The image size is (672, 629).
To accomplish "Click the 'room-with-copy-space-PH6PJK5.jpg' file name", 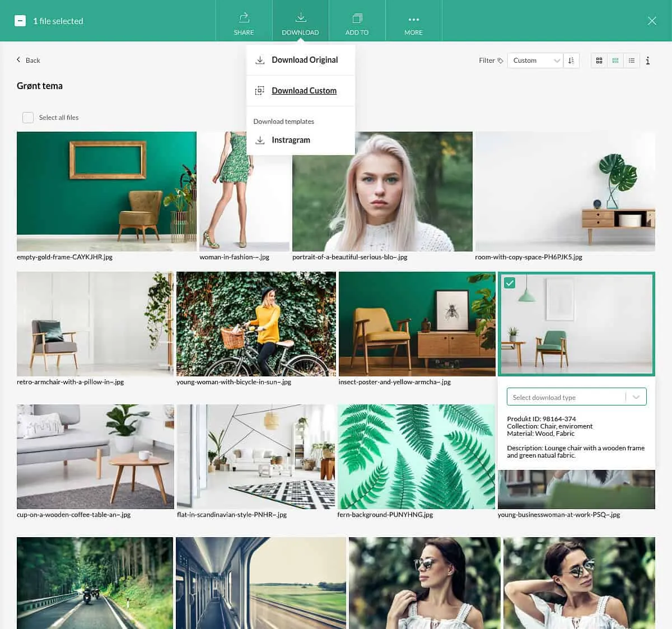I will pos(529,257).
